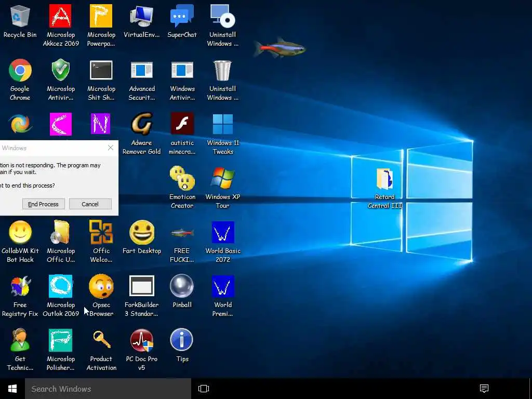Click the Windows Antivir... window icon

[x=182, y=70]
